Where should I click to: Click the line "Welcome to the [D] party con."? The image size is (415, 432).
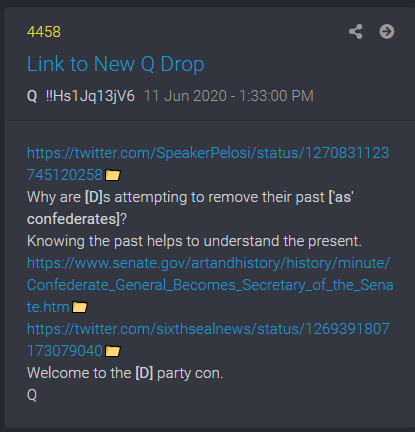(125, 373)
